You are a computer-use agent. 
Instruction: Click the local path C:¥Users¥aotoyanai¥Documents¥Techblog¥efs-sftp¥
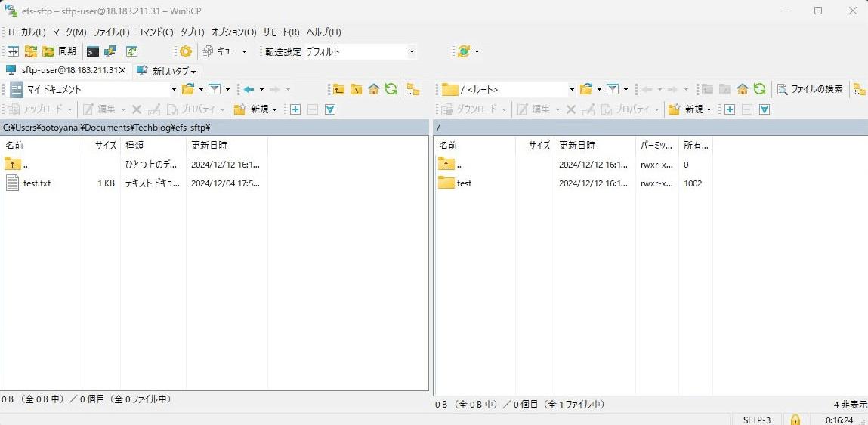(107, 128)
